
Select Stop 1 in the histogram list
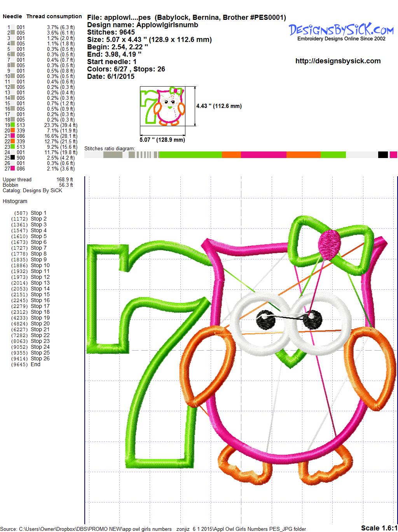point(38,213)
